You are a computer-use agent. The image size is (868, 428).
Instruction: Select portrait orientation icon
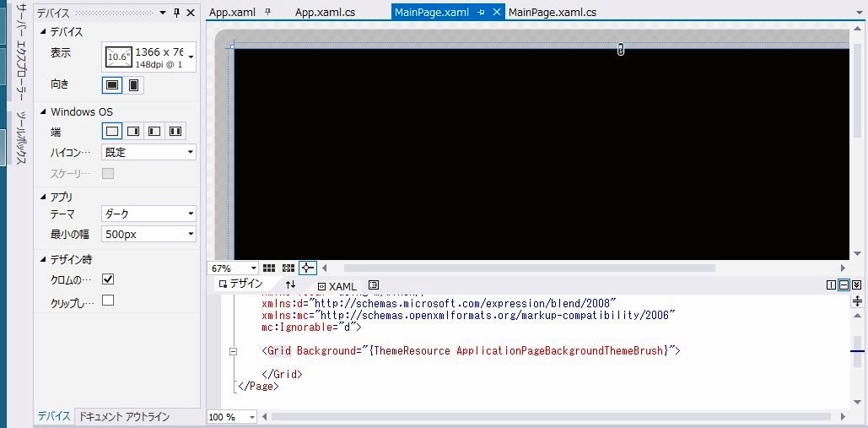click(133, 85)
